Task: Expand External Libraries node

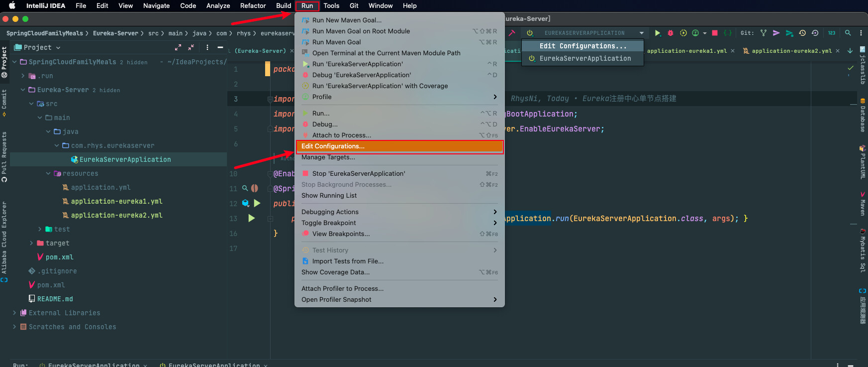Action: coord(14,313)
